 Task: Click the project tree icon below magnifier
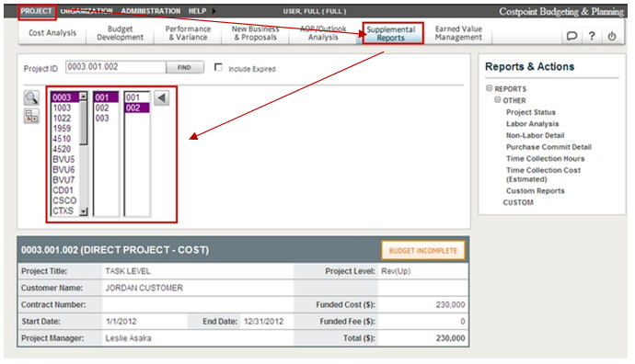[x=31, y=116]
